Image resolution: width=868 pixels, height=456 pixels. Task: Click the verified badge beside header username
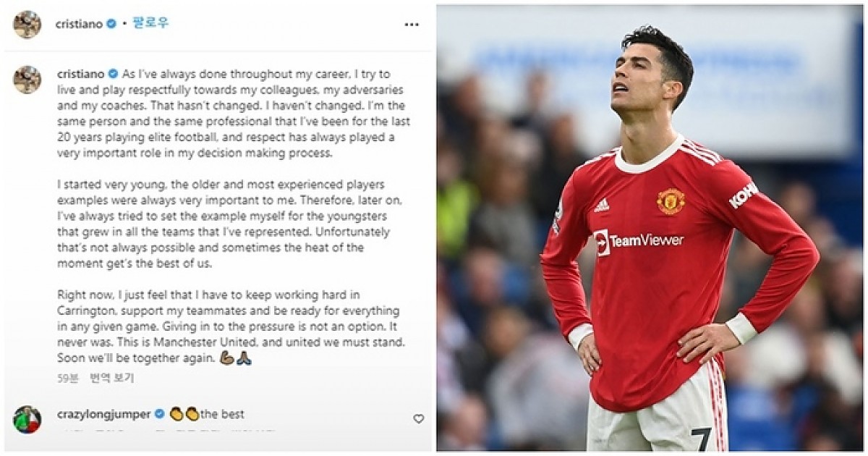pyautogui.click(x=111, y=24)
